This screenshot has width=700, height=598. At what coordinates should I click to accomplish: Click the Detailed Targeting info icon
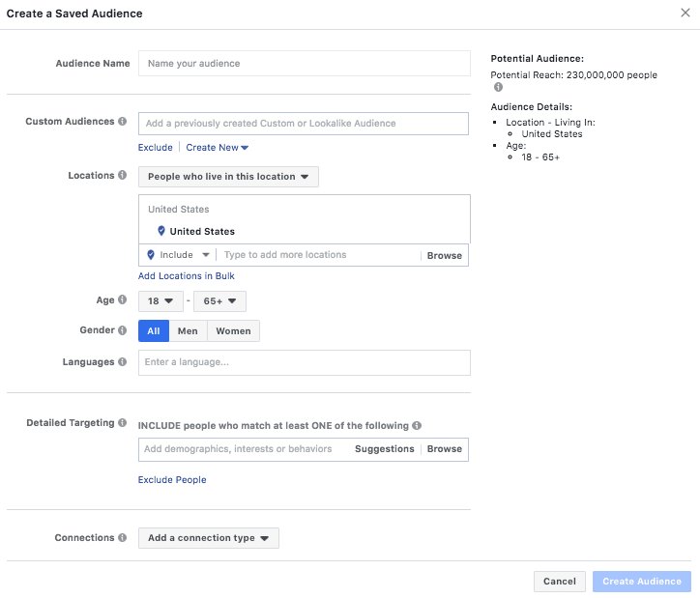click(123, 423)
